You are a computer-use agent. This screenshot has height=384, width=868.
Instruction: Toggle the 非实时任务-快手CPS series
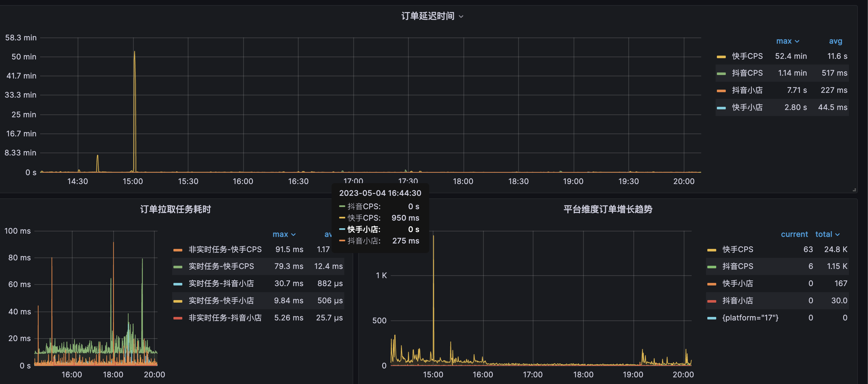(x=225, y=250)
